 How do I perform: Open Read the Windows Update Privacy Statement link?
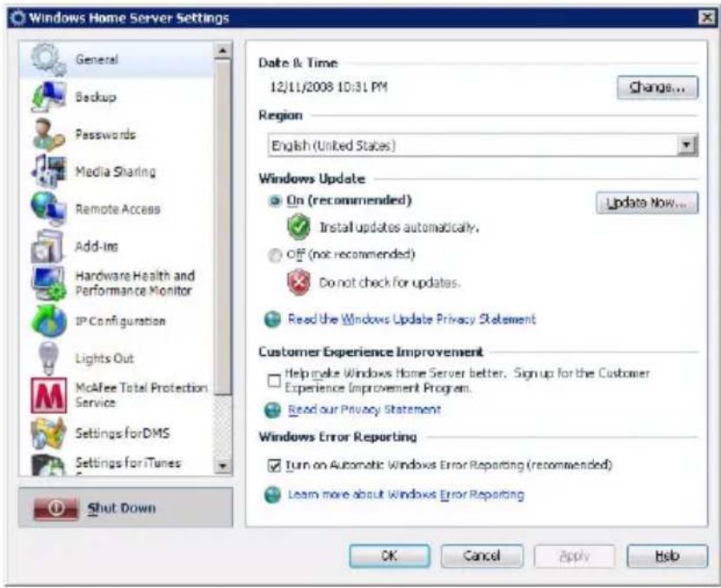point(411,319)
